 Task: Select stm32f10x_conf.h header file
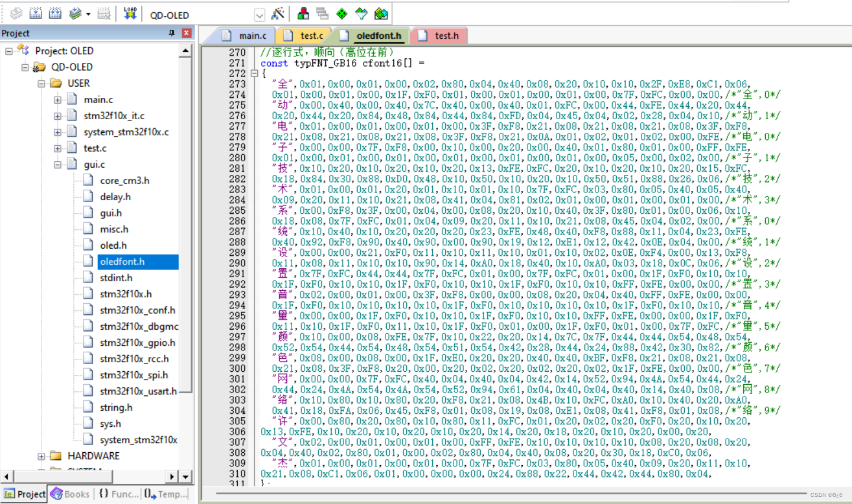tap(137, 310)
